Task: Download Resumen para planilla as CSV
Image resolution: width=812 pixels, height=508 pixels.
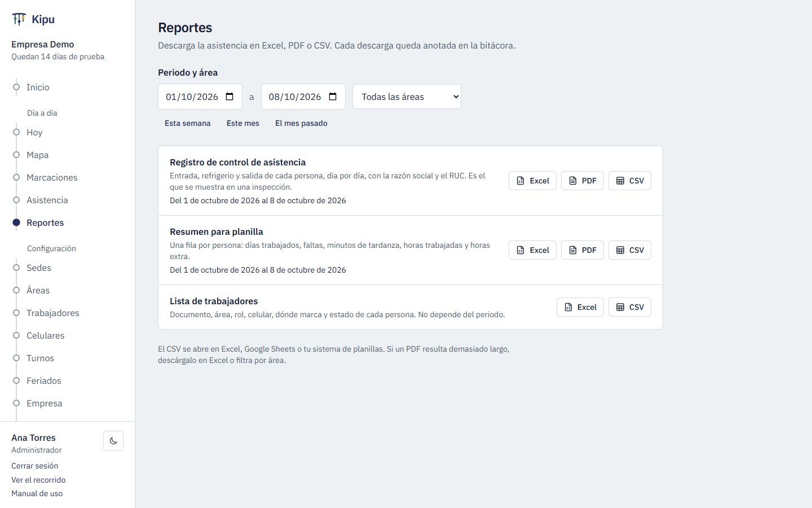Action: [630, 250]
